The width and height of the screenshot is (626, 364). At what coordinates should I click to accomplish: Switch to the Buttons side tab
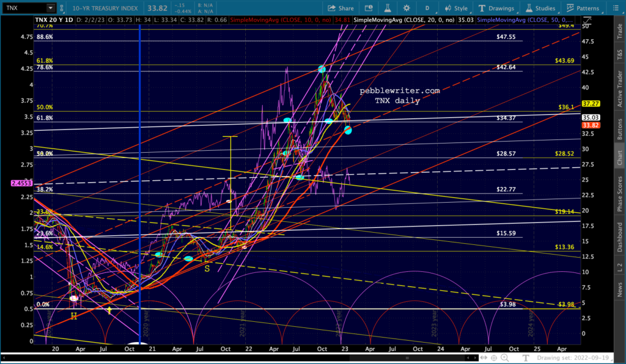[620, 129]
